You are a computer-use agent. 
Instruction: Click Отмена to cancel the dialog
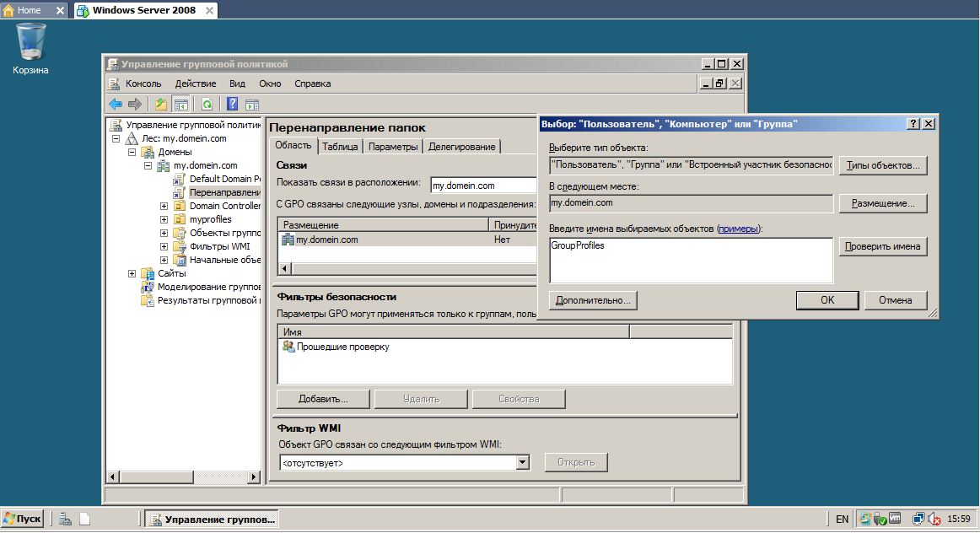point(895,300)
